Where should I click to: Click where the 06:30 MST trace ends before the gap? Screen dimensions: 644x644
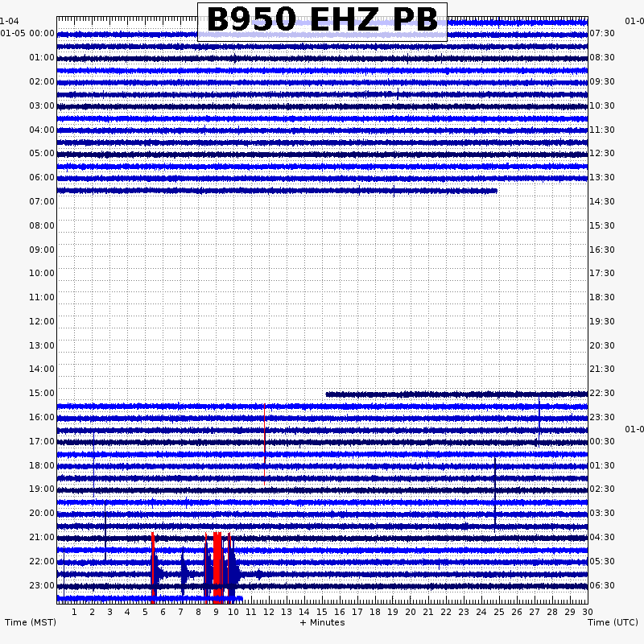496,191
